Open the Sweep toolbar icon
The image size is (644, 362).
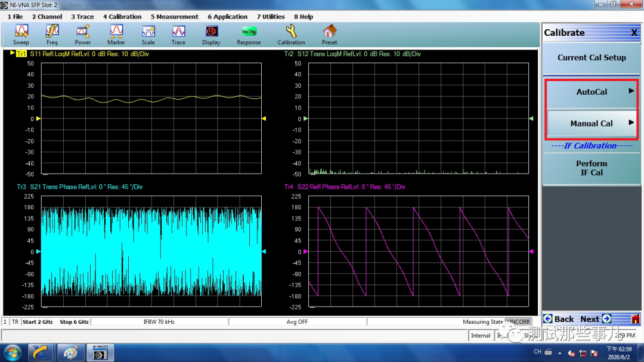[21, 35]
